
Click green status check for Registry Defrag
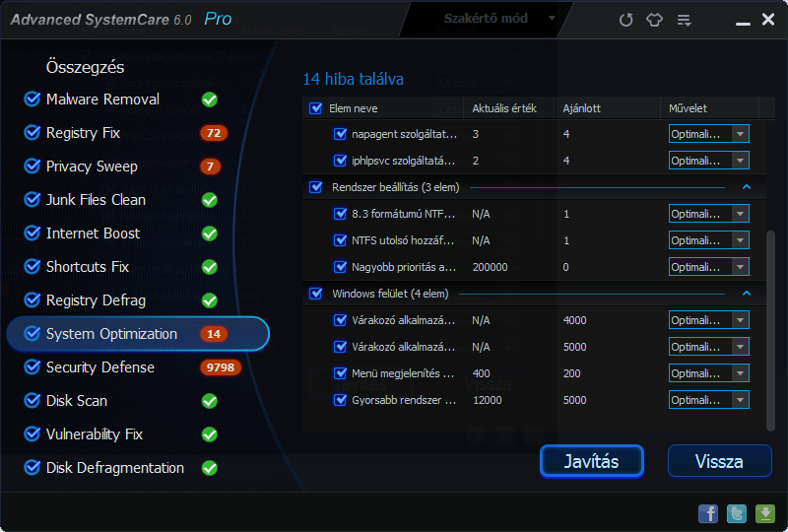point(210,300)
